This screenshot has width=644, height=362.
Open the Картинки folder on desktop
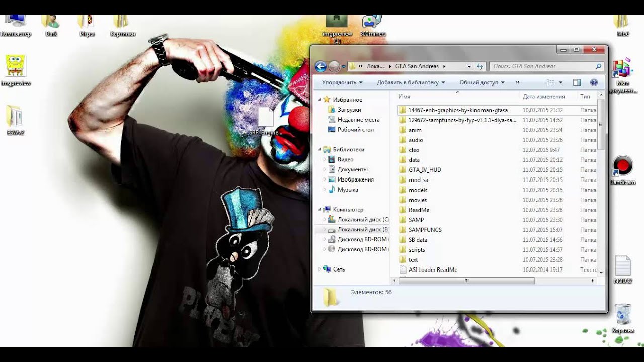[x=123, y=25]
